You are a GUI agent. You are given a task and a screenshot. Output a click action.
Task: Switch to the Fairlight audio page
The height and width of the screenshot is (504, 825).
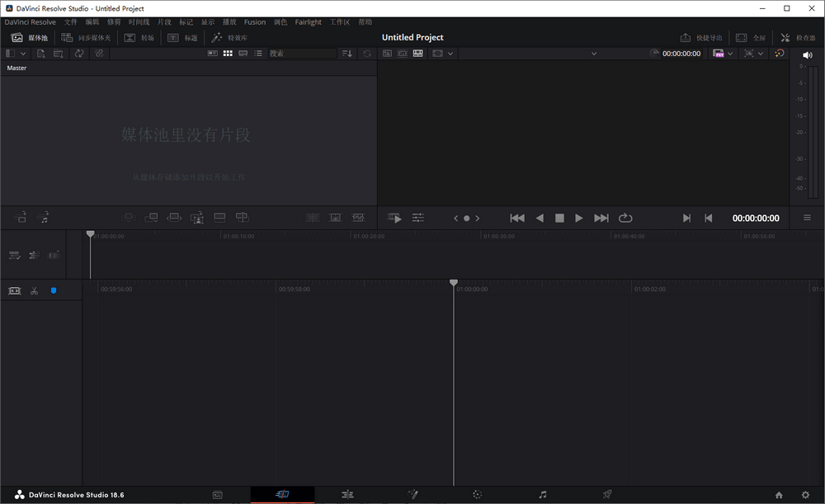point(542,494)
